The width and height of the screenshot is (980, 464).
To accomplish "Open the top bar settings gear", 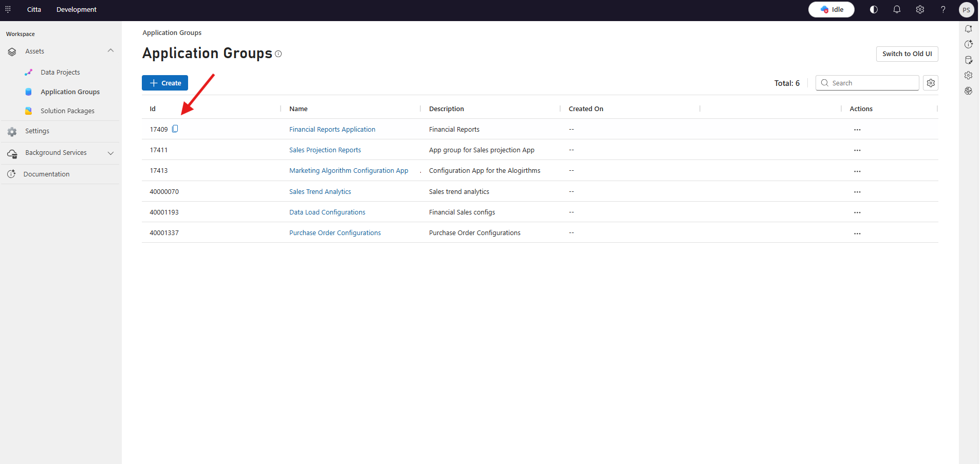I will [920, 9].
